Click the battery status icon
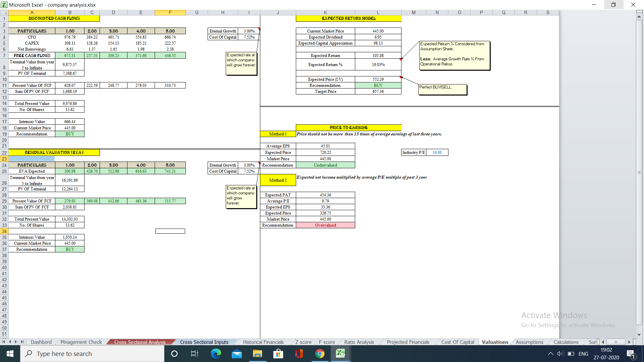Image resolution: width=644 pixels, height=362 pixels. [571, 354]
